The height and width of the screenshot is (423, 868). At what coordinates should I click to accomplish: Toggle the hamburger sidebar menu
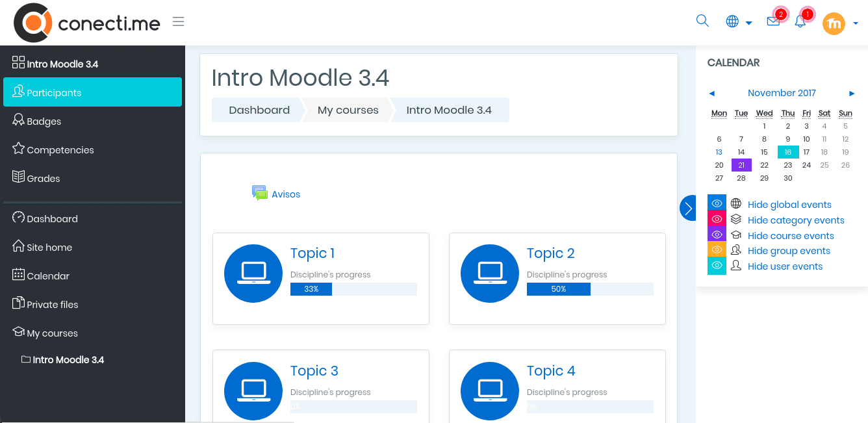pos(178,22)
